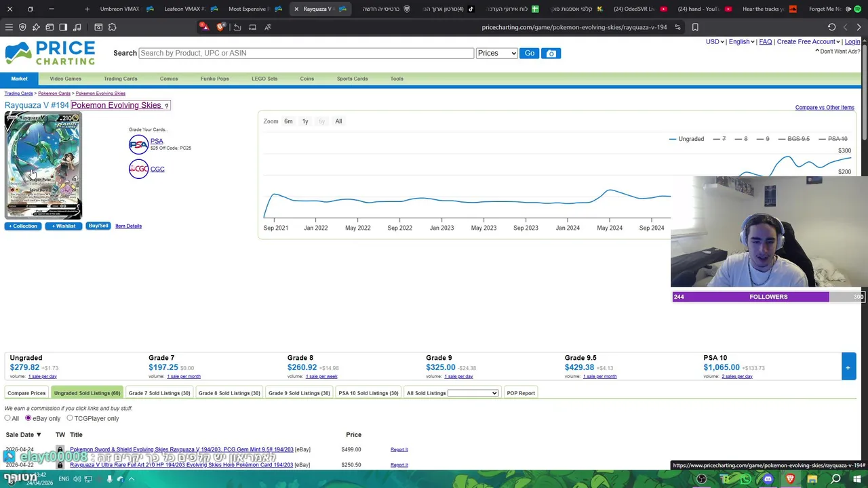
Task: Click the CGC grading logo
Action: (138, 169)
